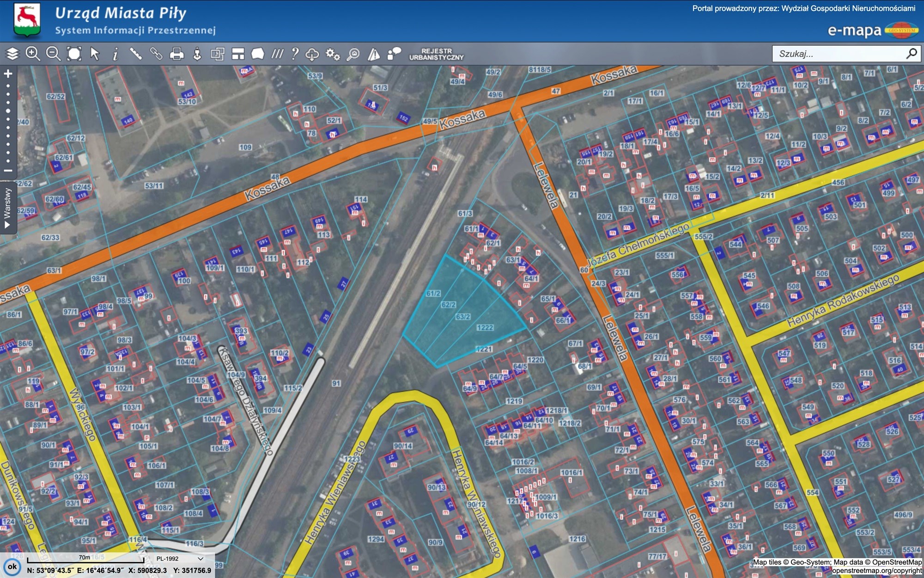Click the Rejestr Urbanistyczny button
The image size is (924, 578).
(x=436, y=54)
